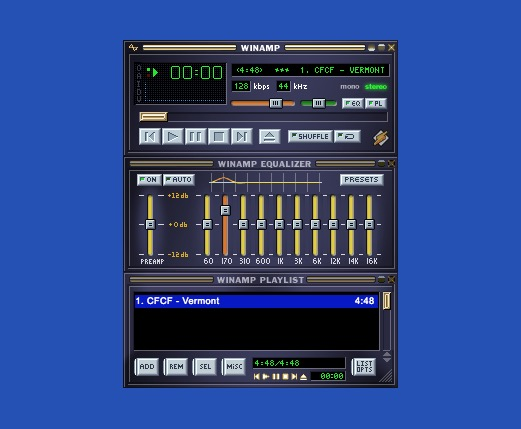521x429 pixels.
Task: Toggle Repeat mode button
Action: (347, 137)
